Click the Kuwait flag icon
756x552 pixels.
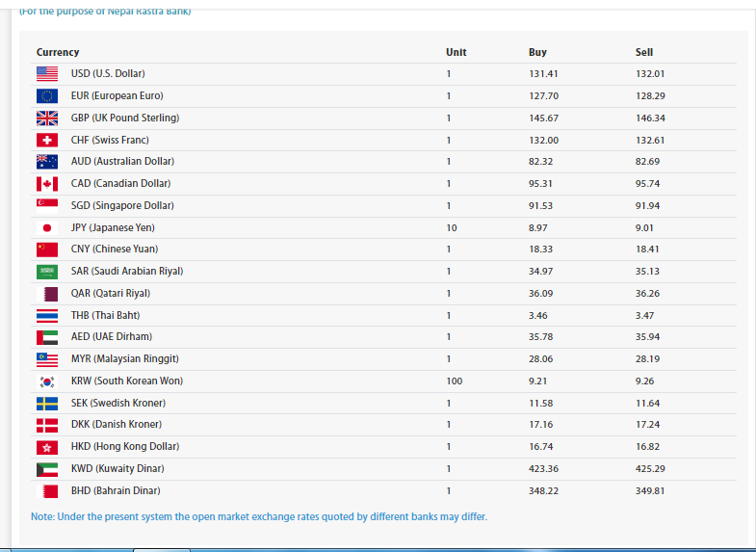tap(47, 469)
